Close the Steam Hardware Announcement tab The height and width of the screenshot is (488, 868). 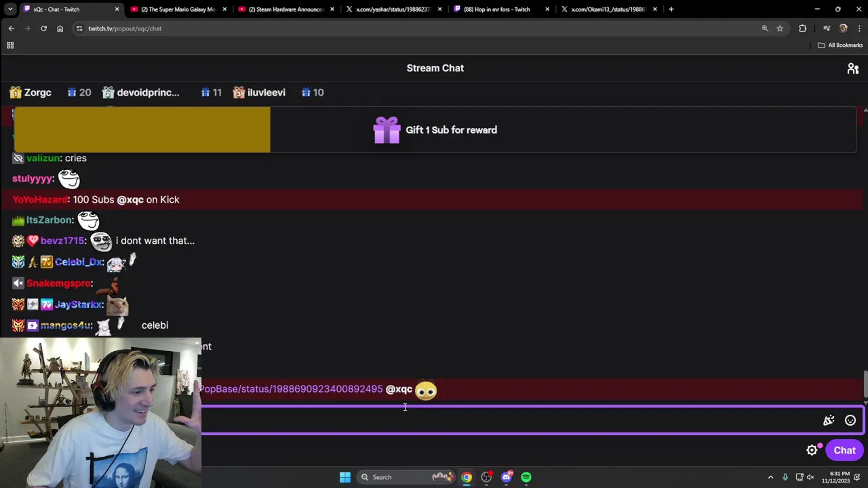click(332, 9)
